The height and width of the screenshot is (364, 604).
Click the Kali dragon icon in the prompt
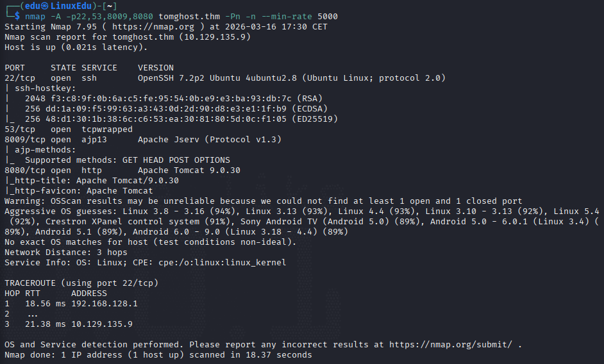pyautogui.click(x=45, y=6)
